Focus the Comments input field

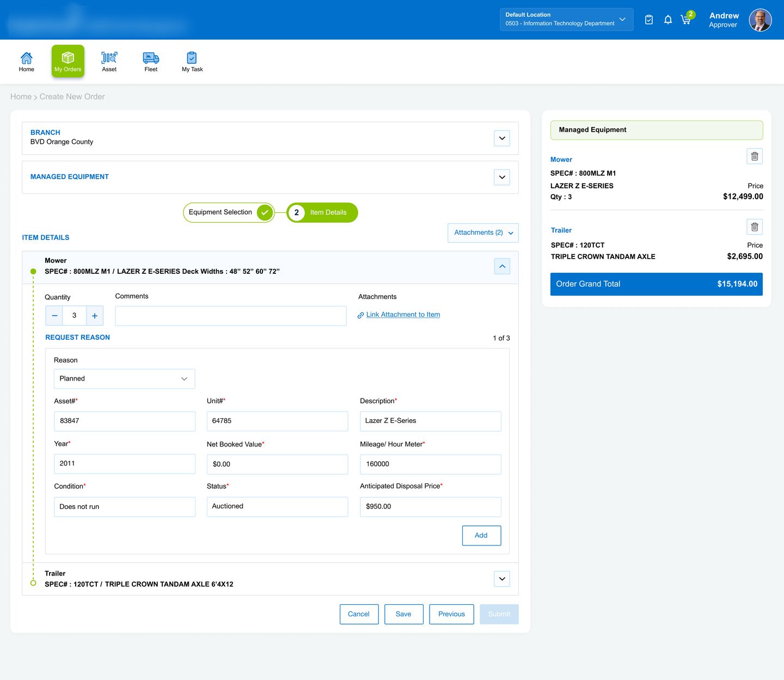[x=231, y=316]
